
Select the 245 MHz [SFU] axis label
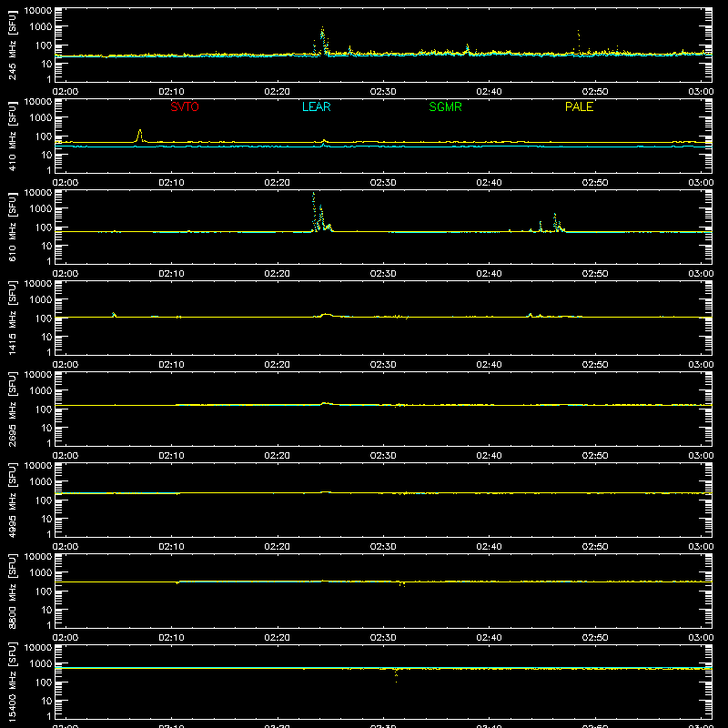click(x=12, y=46)
